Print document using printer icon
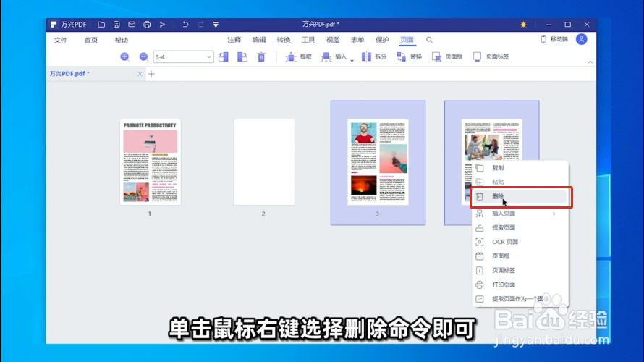This screenshot has height=362, width=644. (147, 25)
